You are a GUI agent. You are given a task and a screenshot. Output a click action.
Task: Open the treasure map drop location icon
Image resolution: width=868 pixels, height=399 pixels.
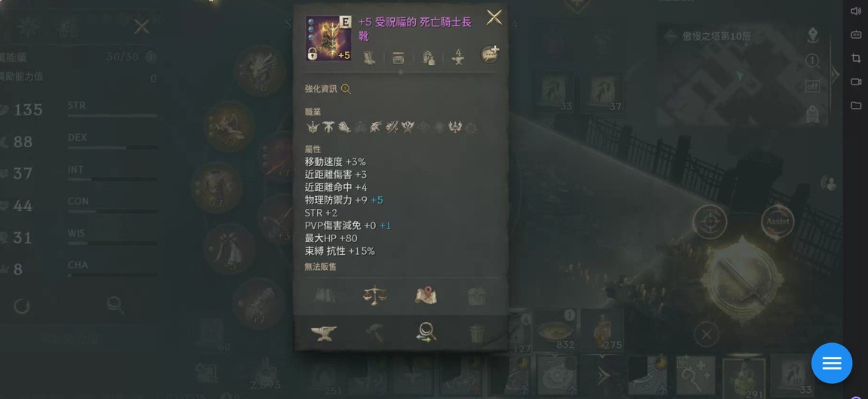click(426, 295)
